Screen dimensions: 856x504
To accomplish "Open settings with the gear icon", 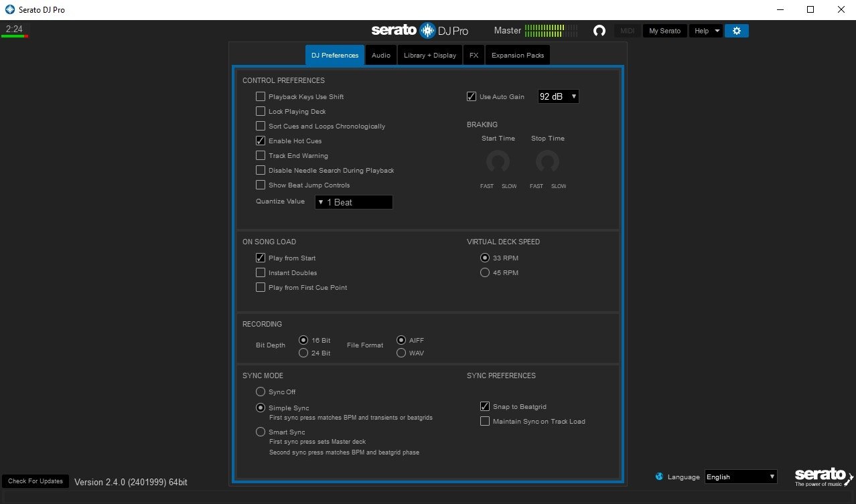I will coord(737,31).
